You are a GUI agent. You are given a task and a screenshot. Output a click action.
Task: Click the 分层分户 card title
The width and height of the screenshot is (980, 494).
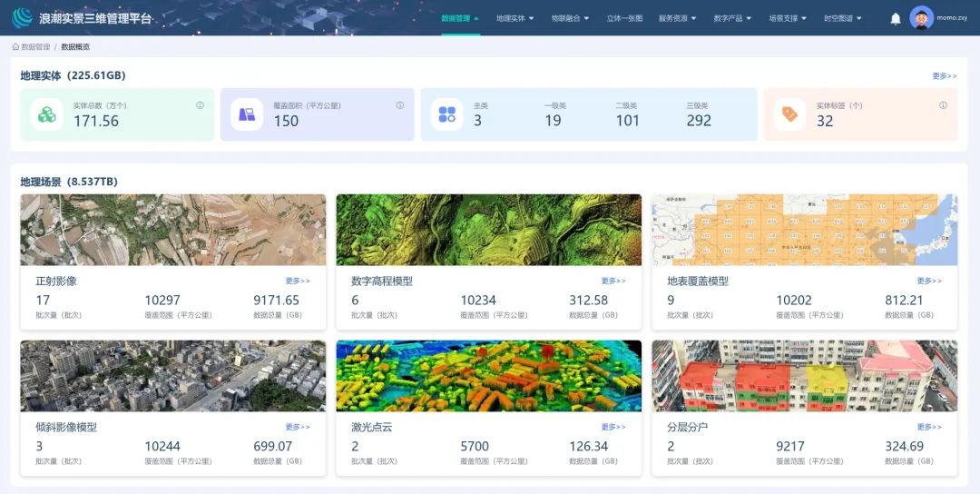pyautogui.click(x=688, y=428)
